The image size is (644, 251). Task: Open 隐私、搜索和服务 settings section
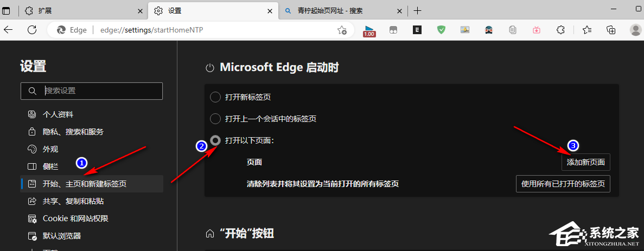73,132
